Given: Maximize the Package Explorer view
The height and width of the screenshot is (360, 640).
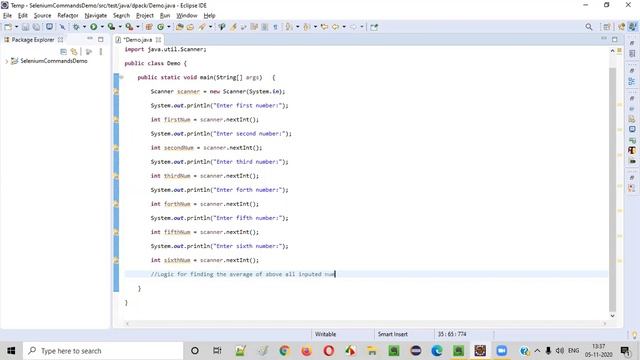Looking at the screenshot, I should [101, 40].
